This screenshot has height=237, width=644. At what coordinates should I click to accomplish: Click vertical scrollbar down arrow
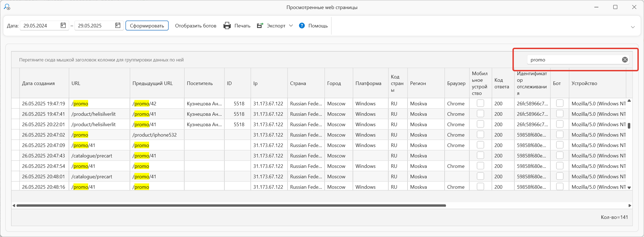(x=629, y=188)
